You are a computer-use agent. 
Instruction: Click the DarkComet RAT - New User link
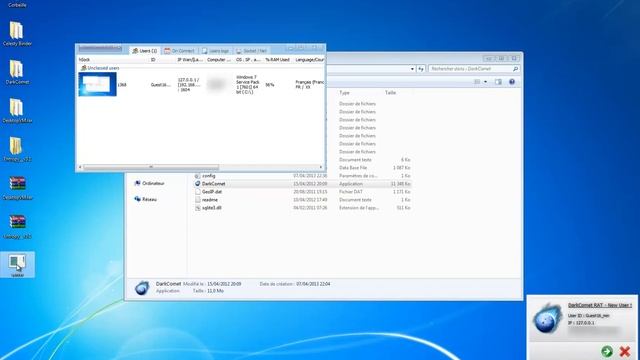pos(600,305)
